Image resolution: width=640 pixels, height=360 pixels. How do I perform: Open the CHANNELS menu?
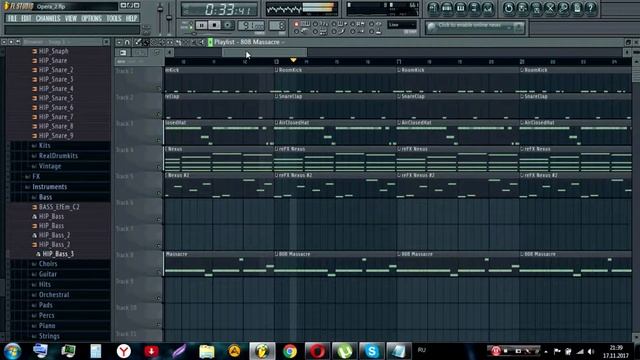[48, 18]
